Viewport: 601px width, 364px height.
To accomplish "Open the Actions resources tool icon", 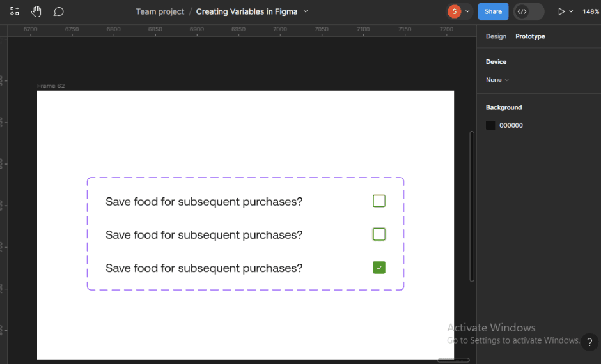I will coord(14,11).
